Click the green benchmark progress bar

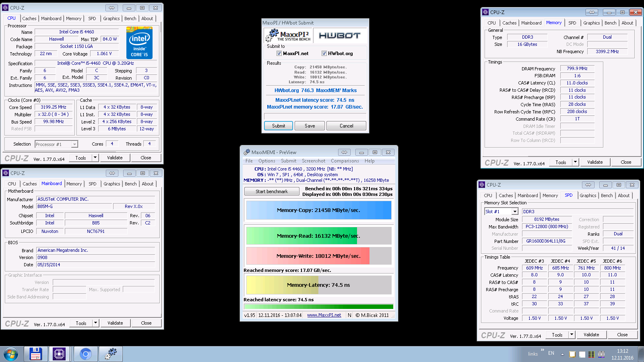click(318, 306)
